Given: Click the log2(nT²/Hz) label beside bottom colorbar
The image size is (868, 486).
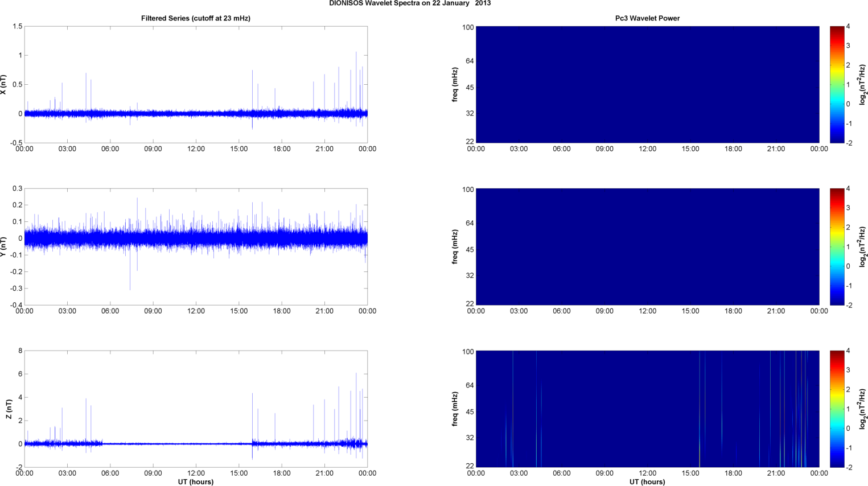Looking at the screenshot, I should (863, 409).
